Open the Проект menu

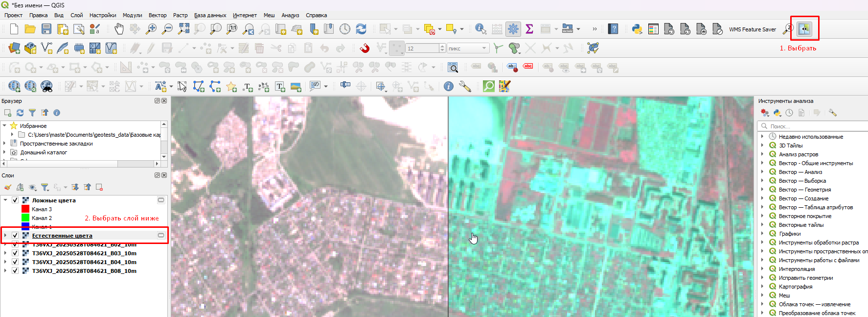(x=14, y=15)
